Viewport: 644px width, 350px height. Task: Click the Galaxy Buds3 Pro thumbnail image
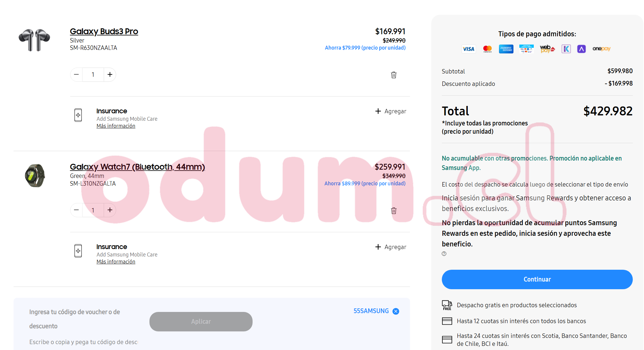[x=34, y=40]
